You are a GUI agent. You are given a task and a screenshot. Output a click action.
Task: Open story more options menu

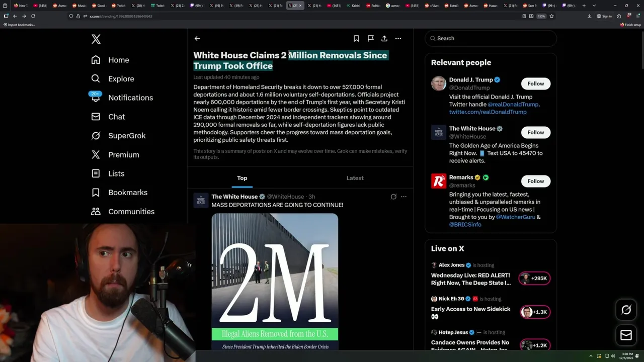pyautogui.click(x=398, y=38)
